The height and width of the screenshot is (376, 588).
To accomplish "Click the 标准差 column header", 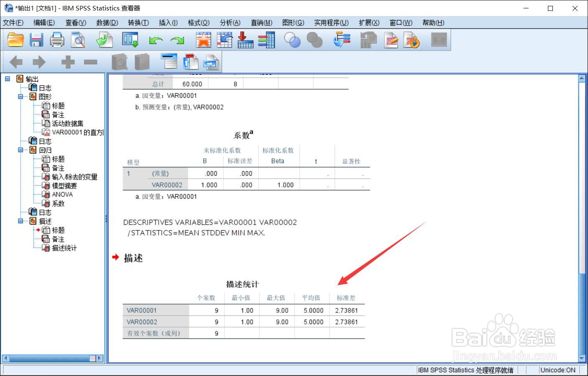I will coord(346,298).
